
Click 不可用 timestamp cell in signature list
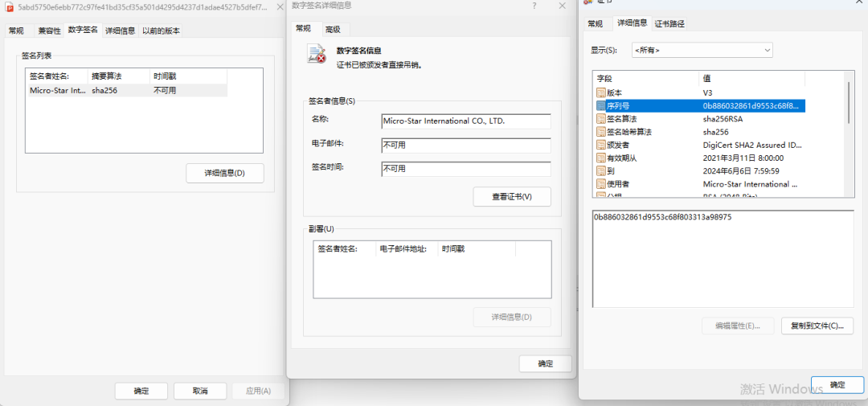tap(165, 90)
